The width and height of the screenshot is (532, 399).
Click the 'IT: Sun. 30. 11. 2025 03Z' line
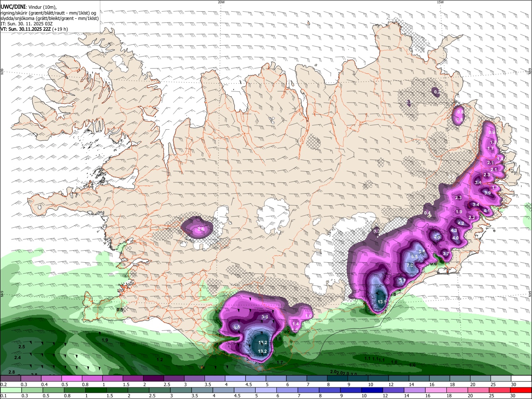(27, 24)
